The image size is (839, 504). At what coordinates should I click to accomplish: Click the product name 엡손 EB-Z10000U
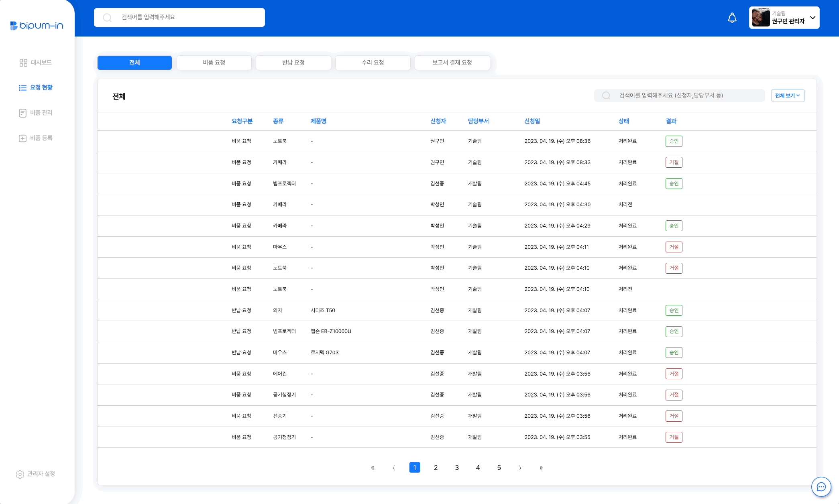pyautogui.click(x=331, y=331)
